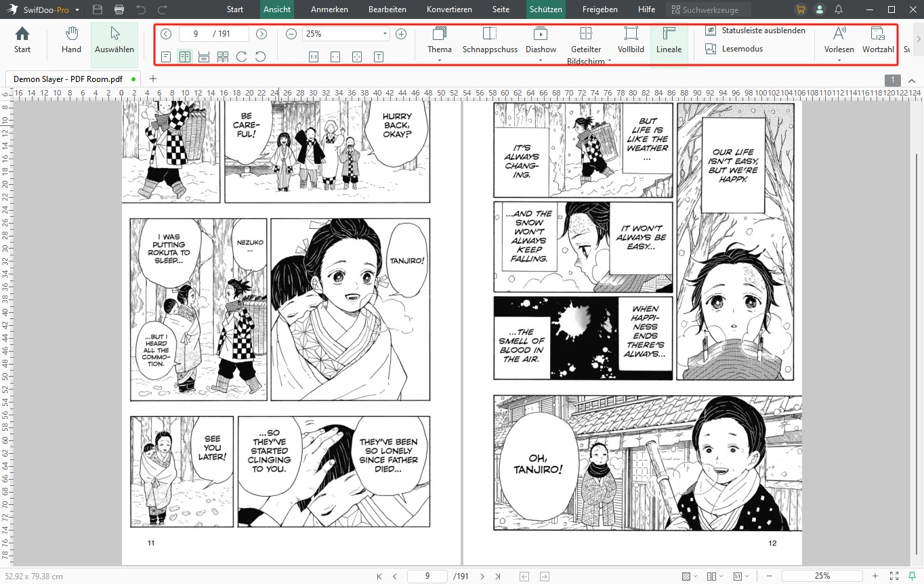Rotate the page counterclockwise

coord(261,56)
